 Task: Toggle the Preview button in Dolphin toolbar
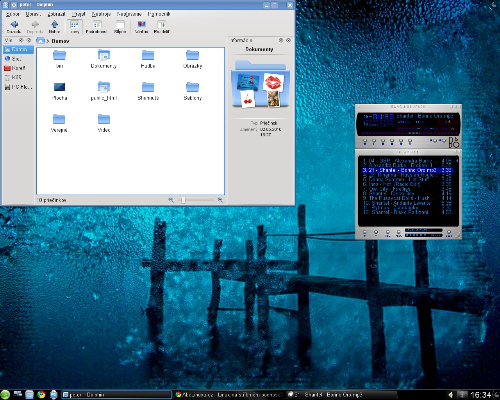(142, 27)
